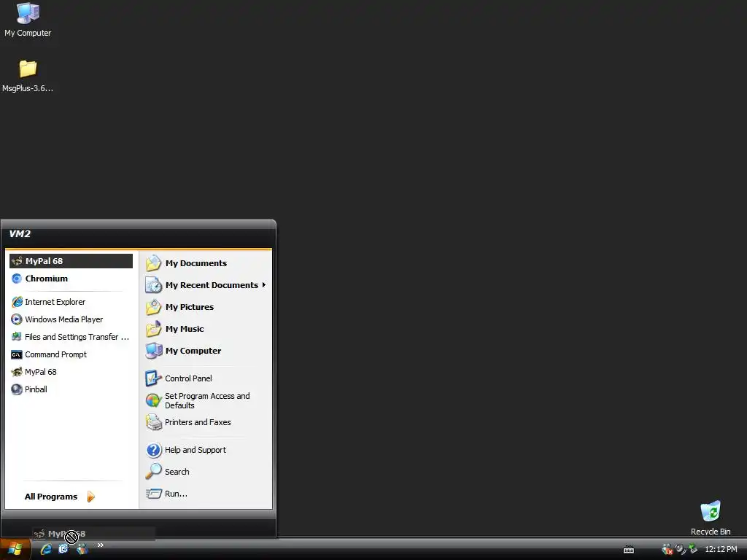Open My Pictures folder

click(x=206, y=307)
